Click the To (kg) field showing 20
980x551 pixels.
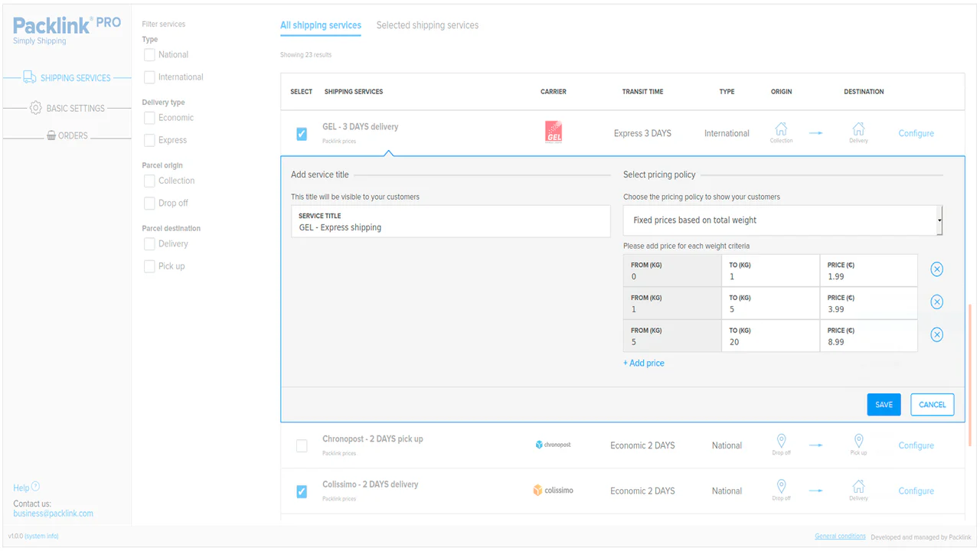[x=770, y=336]
